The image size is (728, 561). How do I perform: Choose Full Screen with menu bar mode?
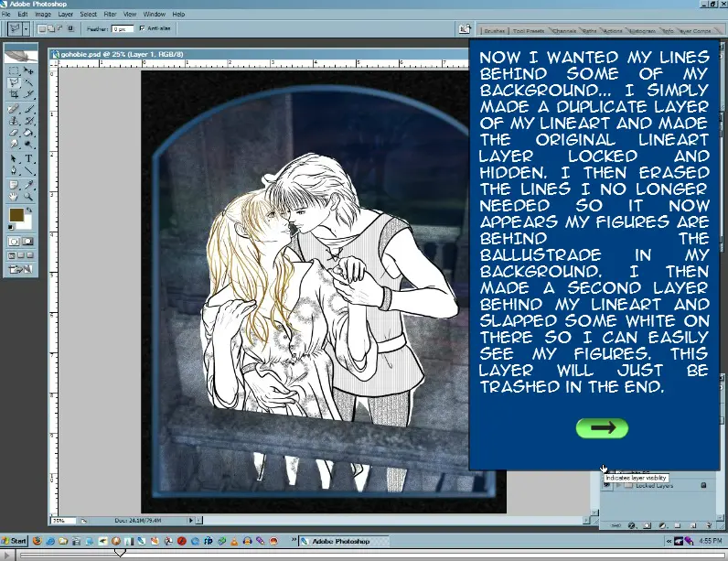tap(21, 255)
